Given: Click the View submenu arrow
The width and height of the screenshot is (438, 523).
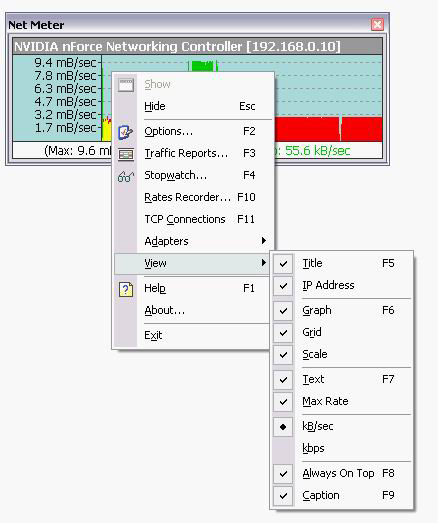Looking at the screenshot, I should [264, 263].
